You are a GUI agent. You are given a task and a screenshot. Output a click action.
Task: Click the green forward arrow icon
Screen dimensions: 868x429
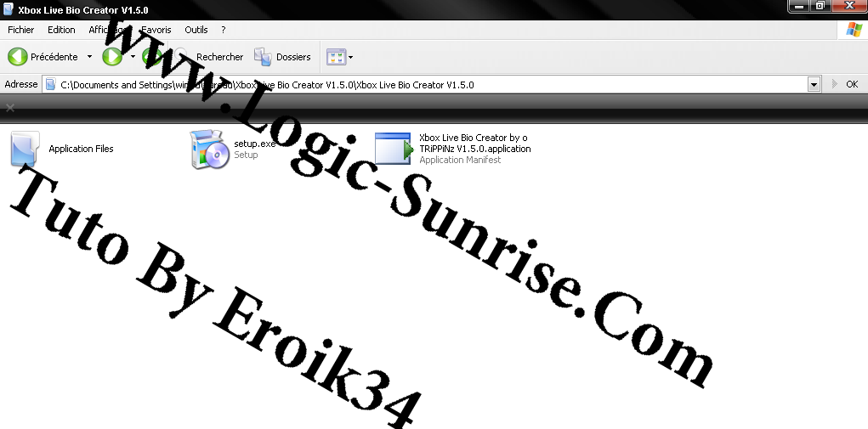[112, 56]
